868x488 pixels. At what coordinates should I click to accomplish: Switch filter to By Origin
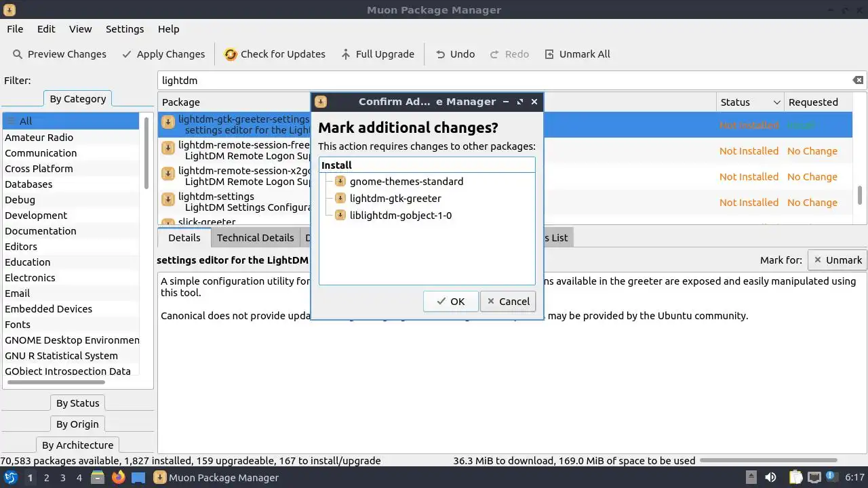(x=77, y=424)
